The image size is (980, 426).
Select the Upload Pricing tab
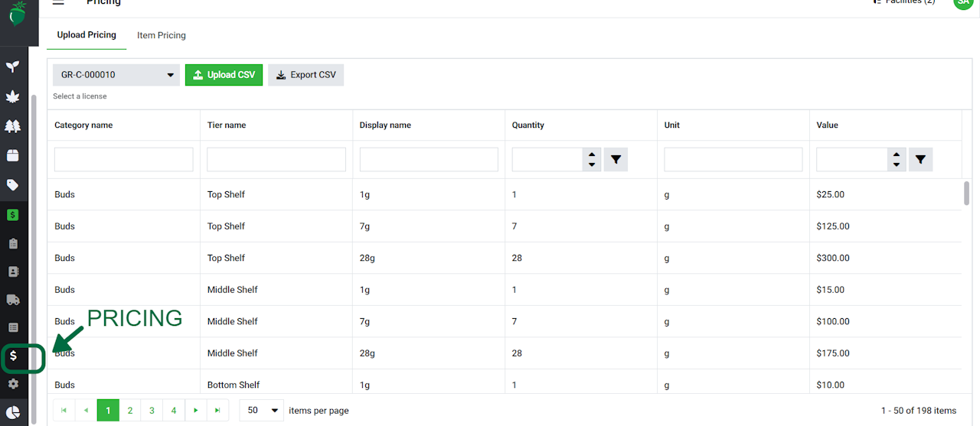tap(87, 35)
